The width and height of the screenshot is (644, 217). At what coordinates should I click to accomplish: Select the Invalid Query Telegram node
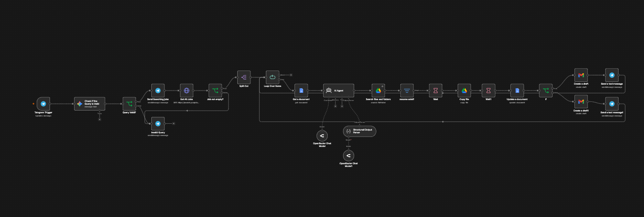[x=158, y=123]
